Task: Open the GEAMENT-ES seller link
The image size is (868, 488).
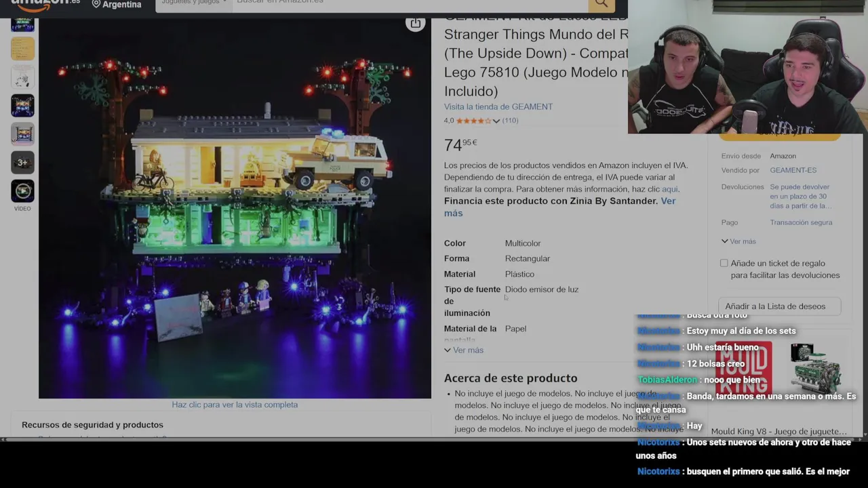Action: [x=793, y=170]
